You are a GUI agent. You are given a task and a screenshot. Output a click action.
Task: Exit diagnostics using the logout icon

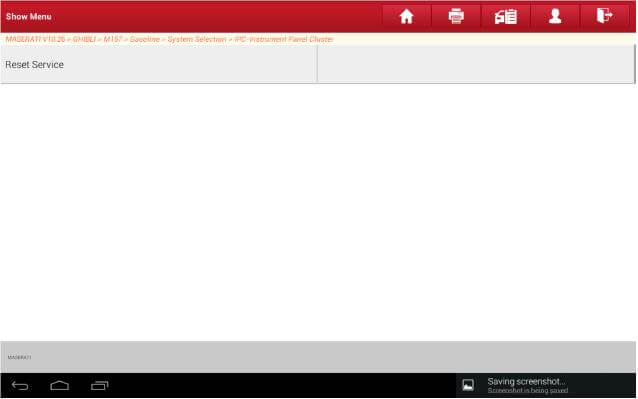click(605, 17)
